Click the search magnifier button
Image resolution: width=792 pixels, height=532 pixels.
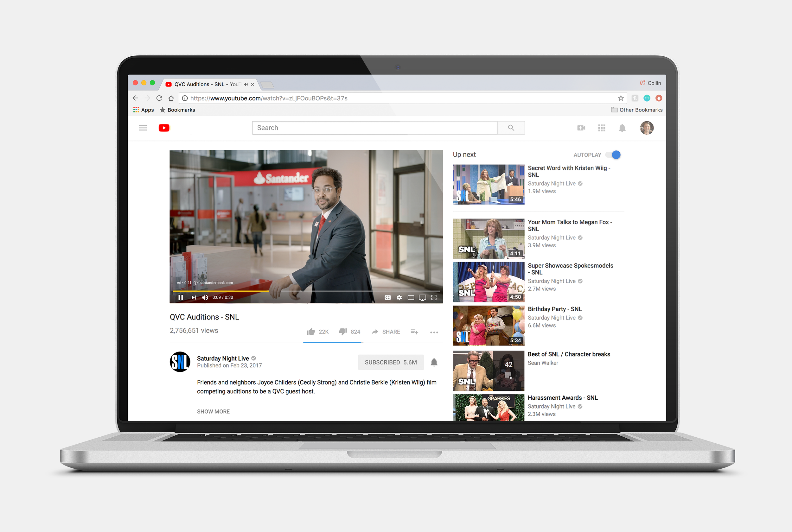pyautogui.click(x=511, y=128)
